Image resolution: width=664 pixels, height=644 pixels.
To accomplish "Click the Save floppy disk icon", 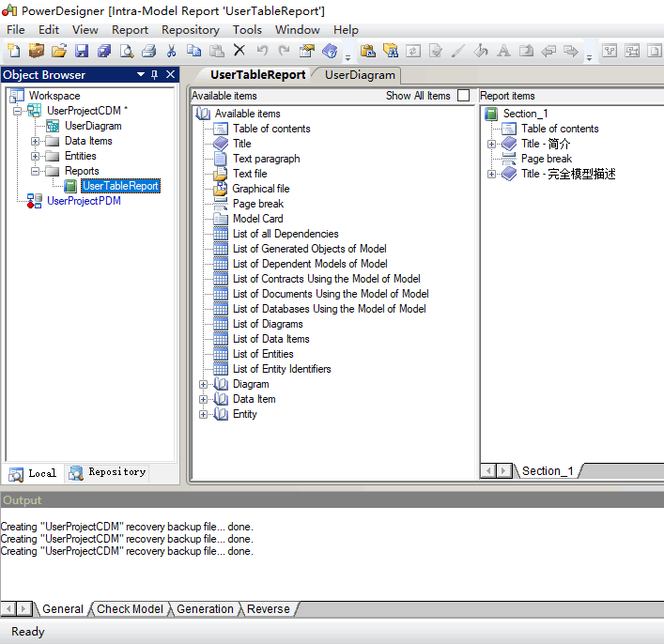I will coord(82,51).
